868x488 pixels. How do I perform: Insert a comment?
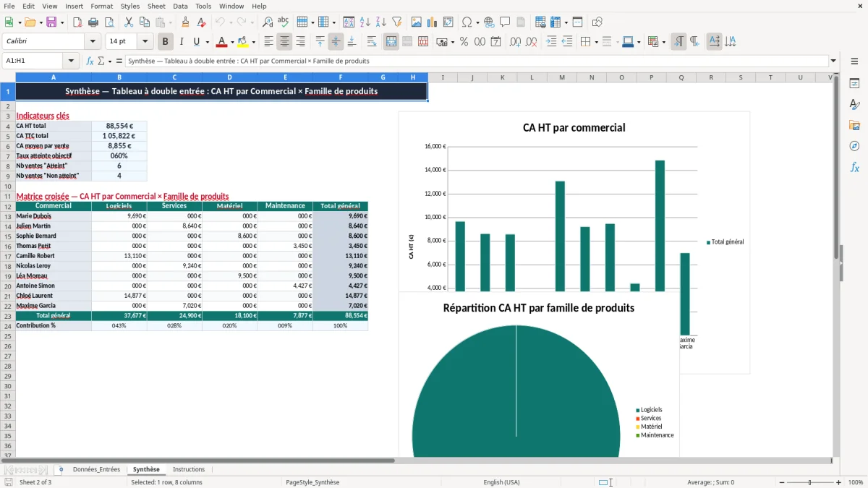coord(505,22)
